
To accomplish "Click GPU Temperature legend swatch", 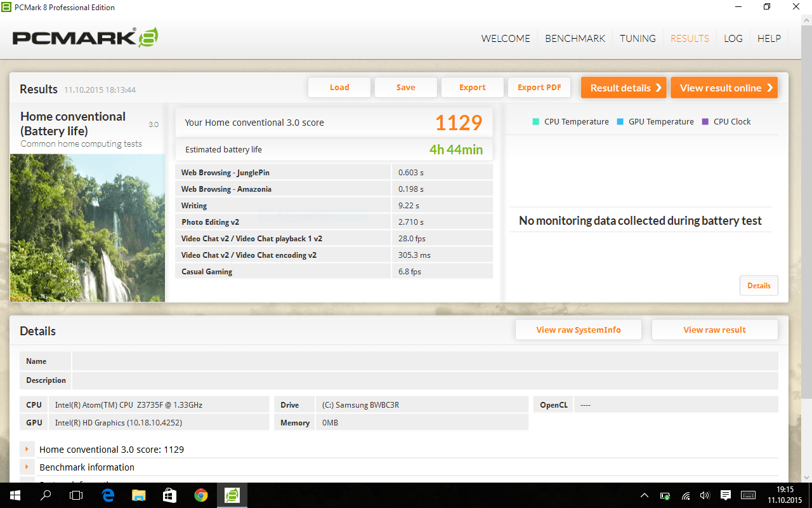I will [620, 122].
